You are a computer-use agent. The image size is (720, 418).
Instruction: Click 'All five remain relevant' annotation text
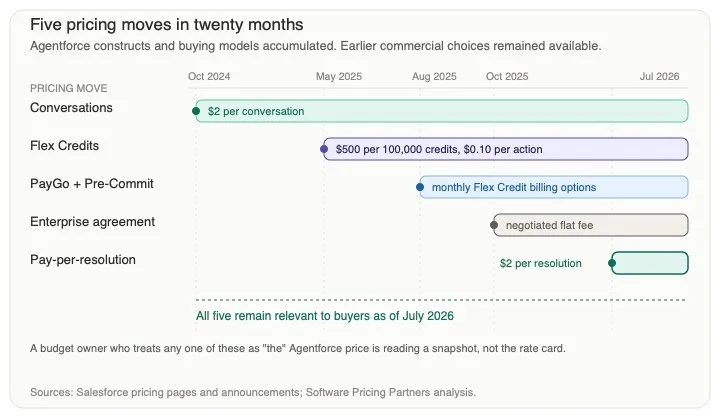pos(325,316)
